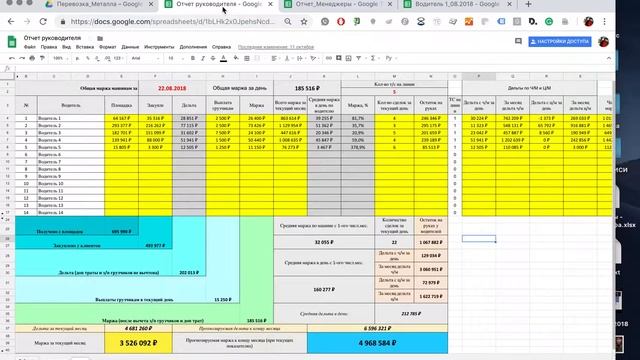The width and height of the screenshot is (640, 360).
Task: Open the Дополнения menu
Action: (x=193, y=47)
